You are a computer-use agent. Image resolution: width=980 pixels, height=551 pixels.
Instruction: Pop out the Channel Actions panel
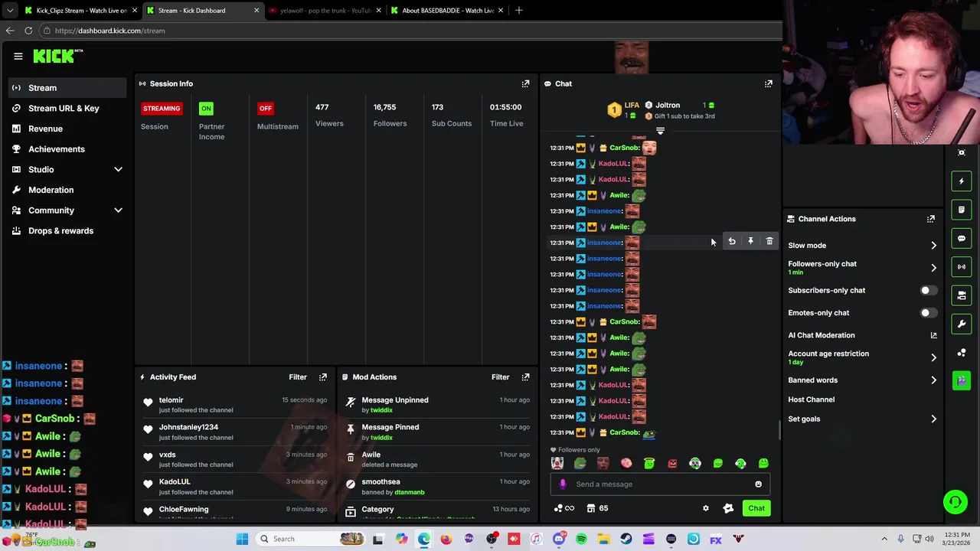tap(931, 219)
